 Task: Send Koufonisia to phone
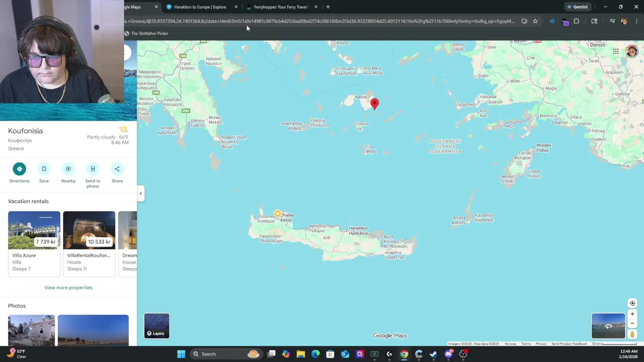[x=93, y=175]
